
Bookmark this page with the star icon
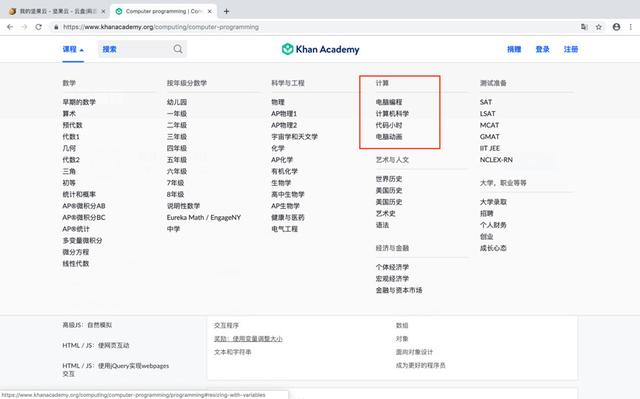tap(598, 27)
